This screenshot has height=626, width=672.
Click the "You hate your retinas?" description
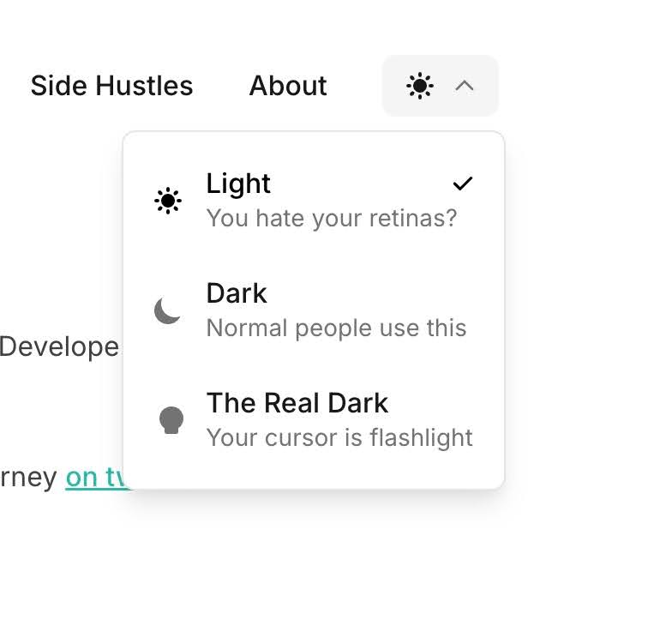point(332,218)
